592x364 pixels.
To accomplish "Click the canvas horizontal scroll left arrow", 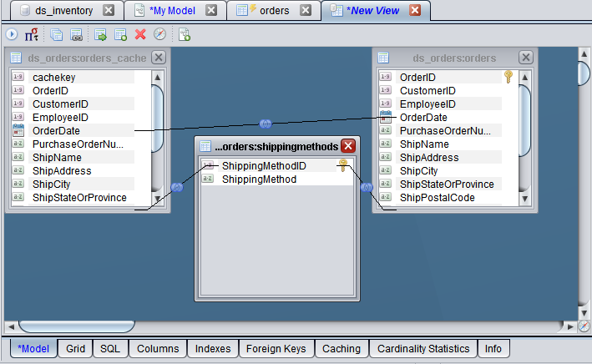I will tap(12, 326).
